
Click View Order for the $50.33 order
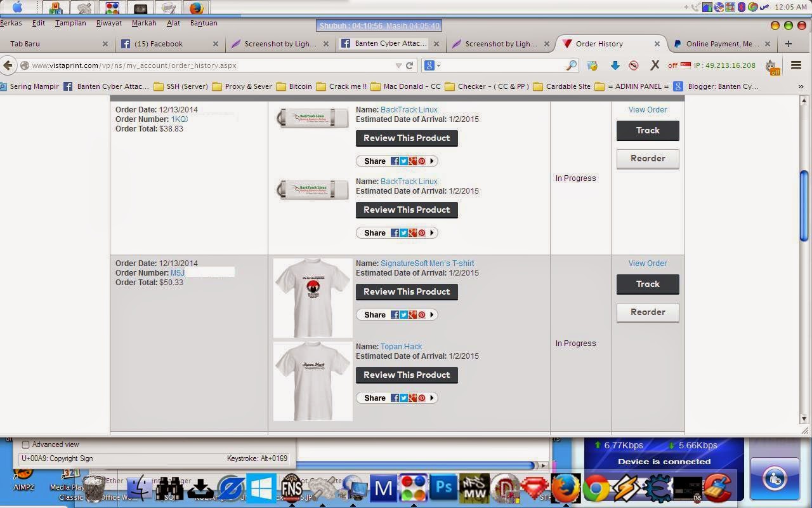point(648,264)
